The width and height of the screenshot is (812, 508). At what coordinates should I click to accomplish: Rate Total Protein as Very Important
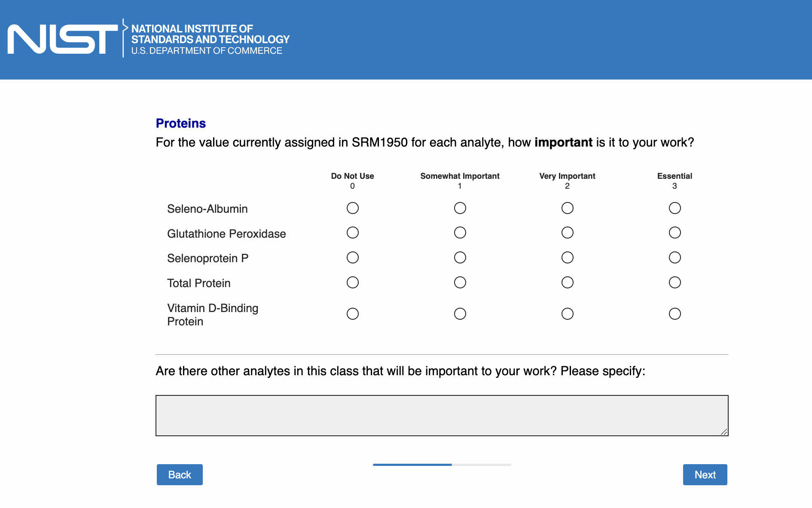(x=567, y=282)
